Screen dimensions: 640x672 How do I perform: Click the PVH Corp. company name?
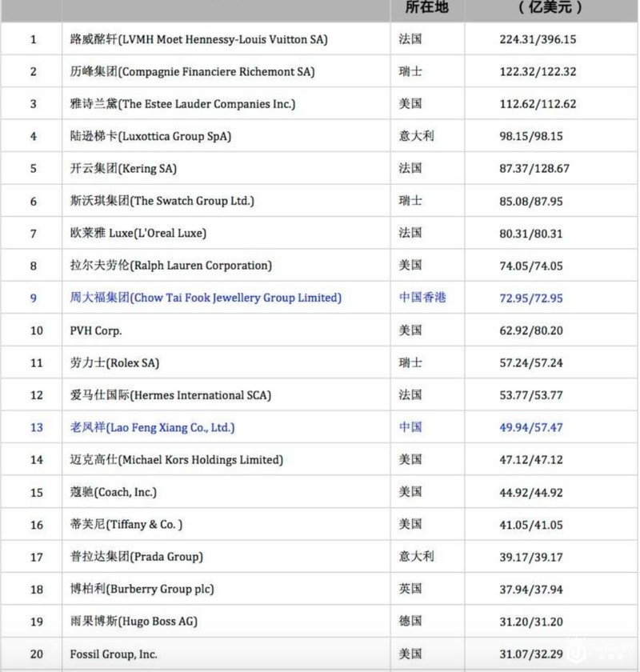click(96, 330)
